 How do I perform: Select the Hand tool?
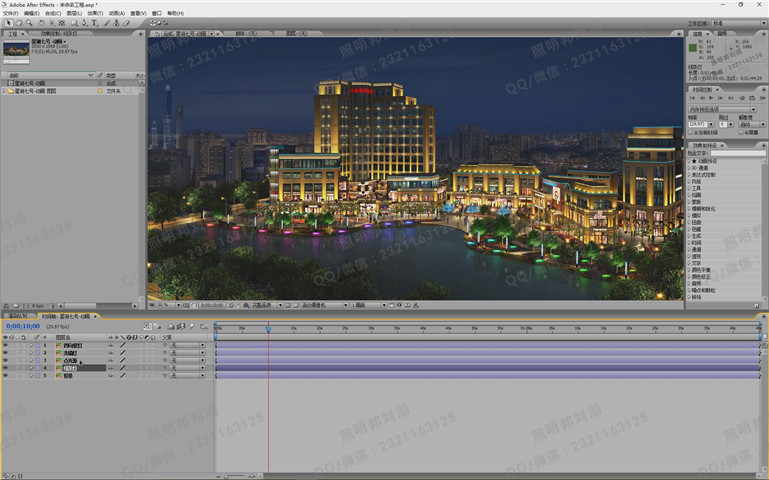[19, 23]
